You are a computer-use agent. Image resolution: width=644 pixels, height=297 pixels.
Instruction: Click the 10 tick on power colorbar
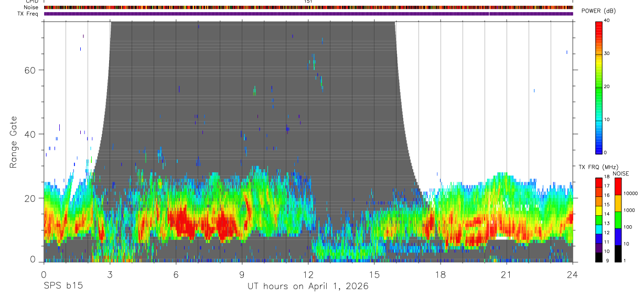(x=607, y=119)
